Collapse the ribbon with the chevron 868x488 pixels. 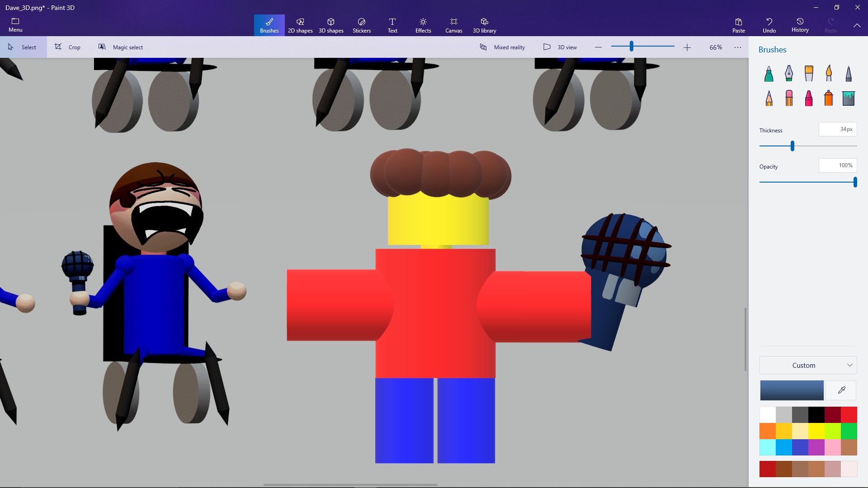coord(857,25)
